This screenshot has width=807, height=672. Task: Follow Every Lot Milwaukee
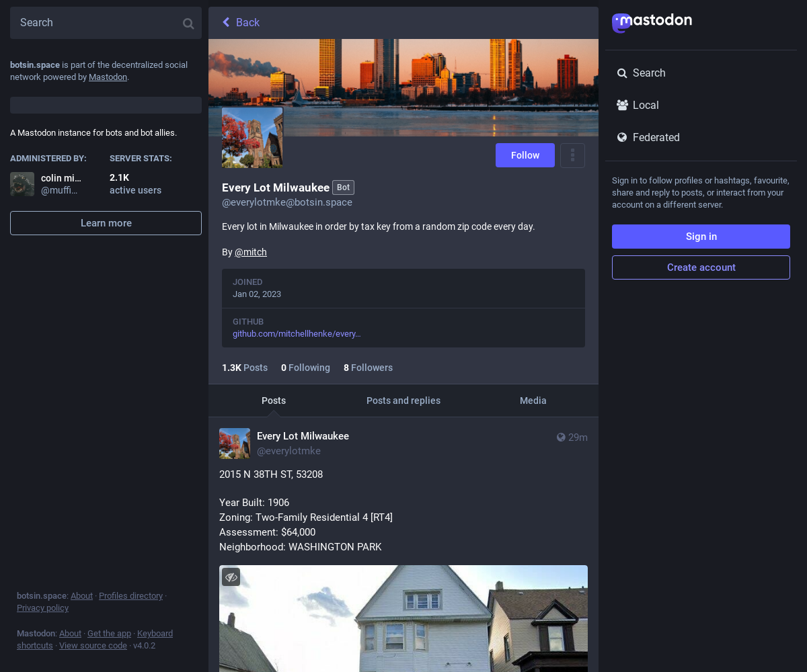(525, 155)
